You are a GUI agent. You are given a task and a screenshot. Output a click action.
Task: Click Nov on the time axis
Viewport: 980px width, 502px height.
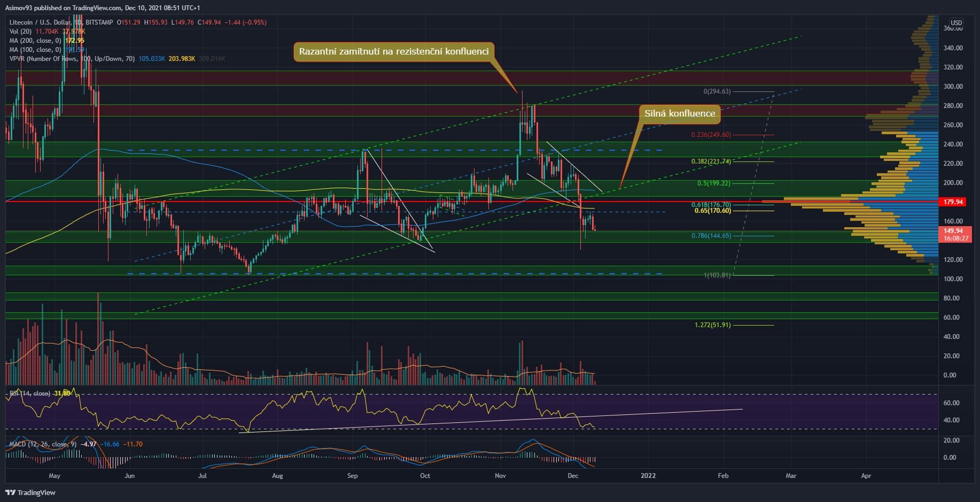click(500, 476)
